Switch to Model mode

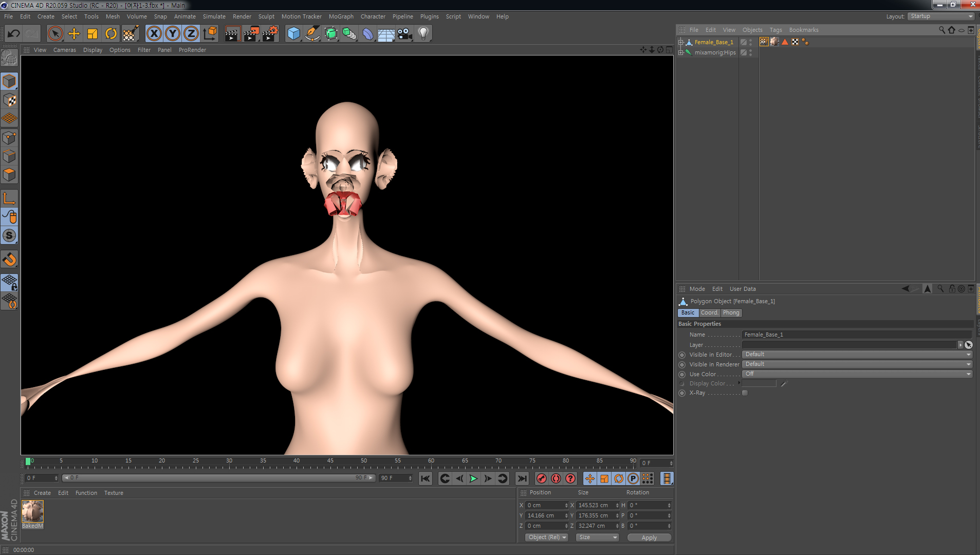click(x=9, y=81)
